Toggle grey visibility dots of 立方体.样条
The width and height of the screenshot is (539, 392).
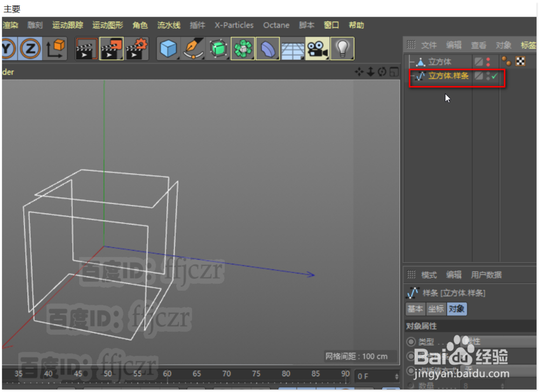coord(488,76)
